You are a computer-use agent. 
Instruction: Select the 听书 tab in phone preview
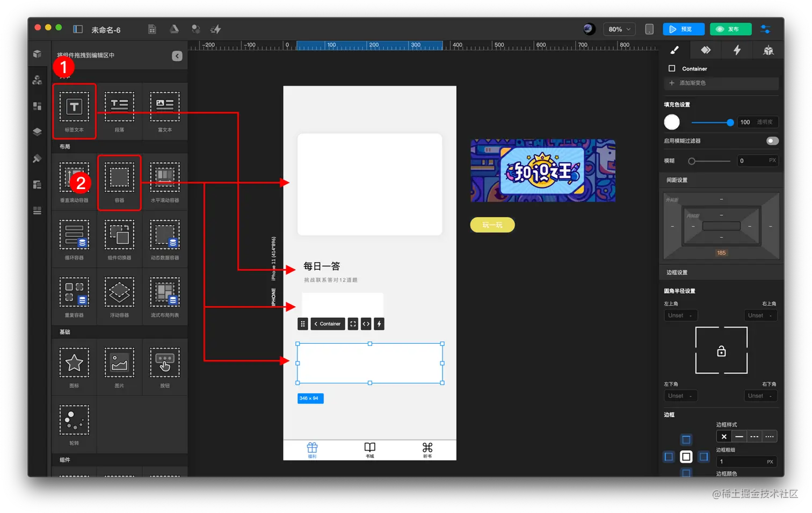pos(427,450)
